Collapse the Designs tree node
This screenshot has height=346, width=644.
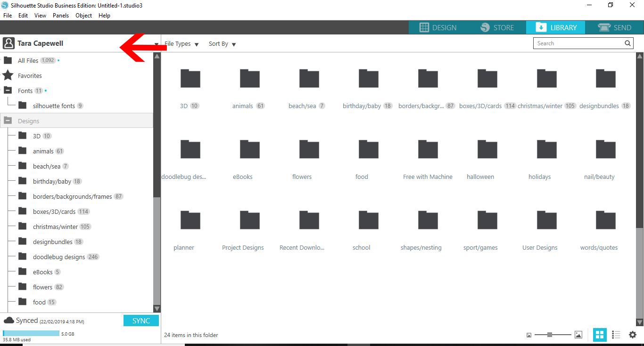(8, 121)
